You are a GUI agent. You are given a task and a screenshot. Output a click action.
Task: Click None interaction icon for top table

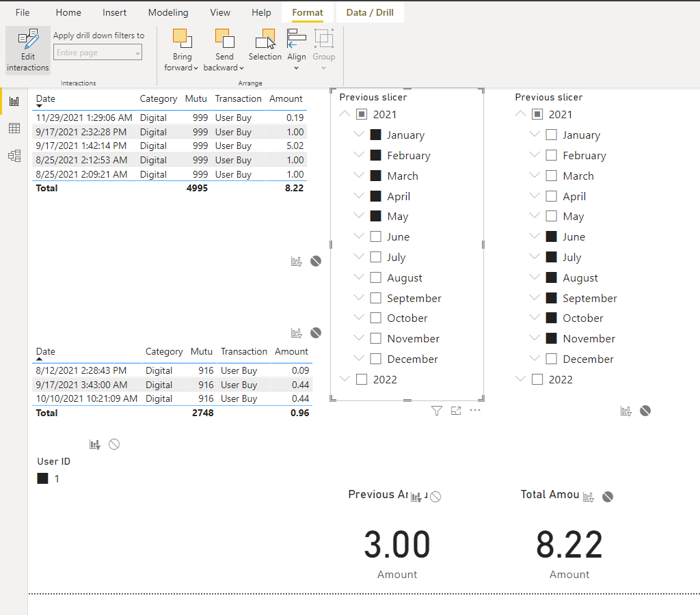click(x=316, y=261)
